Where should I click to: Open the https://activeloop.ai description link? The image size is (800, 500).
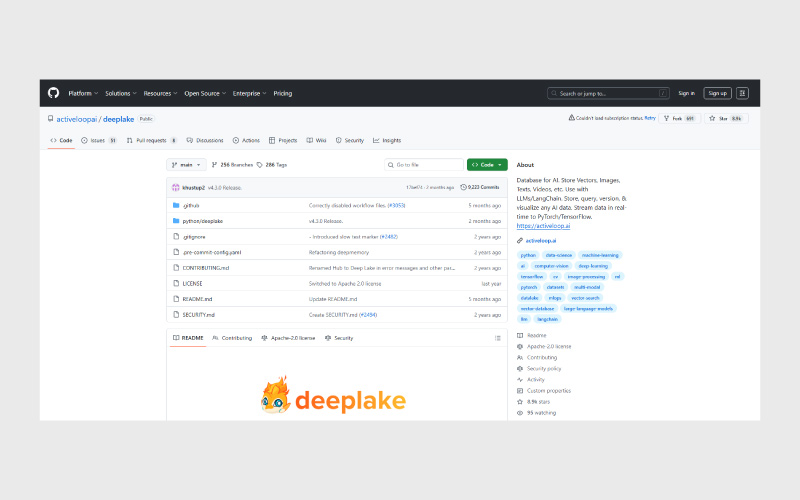(543, 226)
